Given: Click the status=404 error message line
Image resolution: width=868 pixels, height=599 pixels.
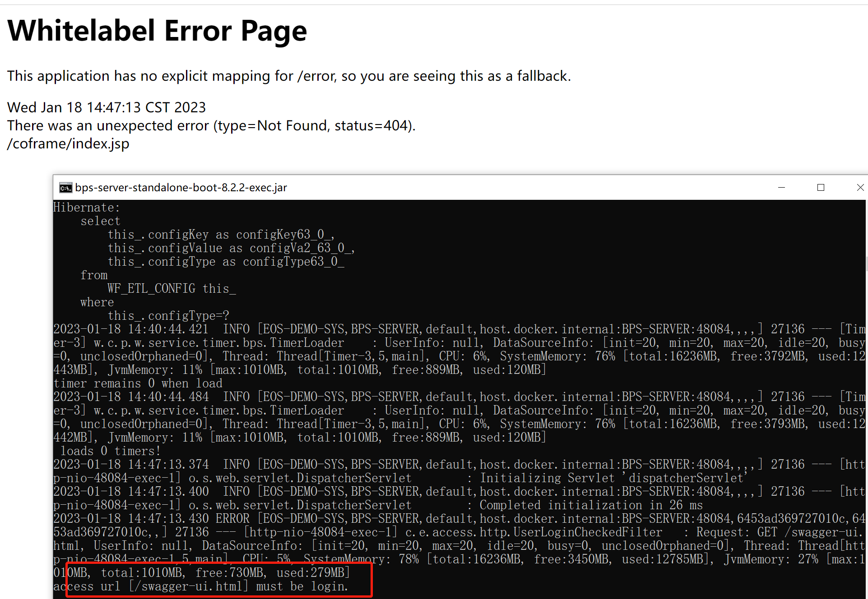Looking at the screenshot, I should (x=211, y=125).
